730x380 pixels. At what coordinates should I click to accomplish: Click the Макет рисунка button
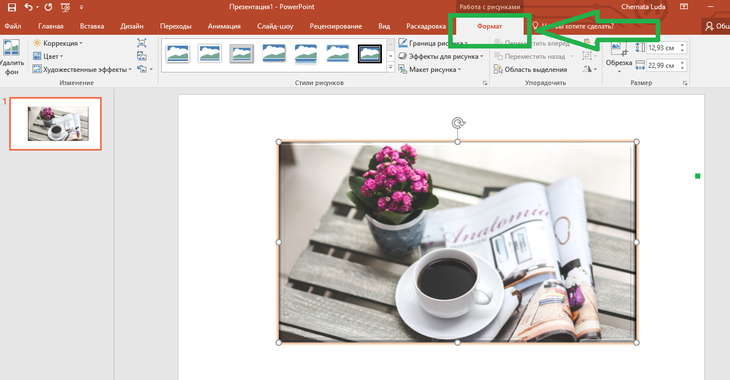point(430,69)
